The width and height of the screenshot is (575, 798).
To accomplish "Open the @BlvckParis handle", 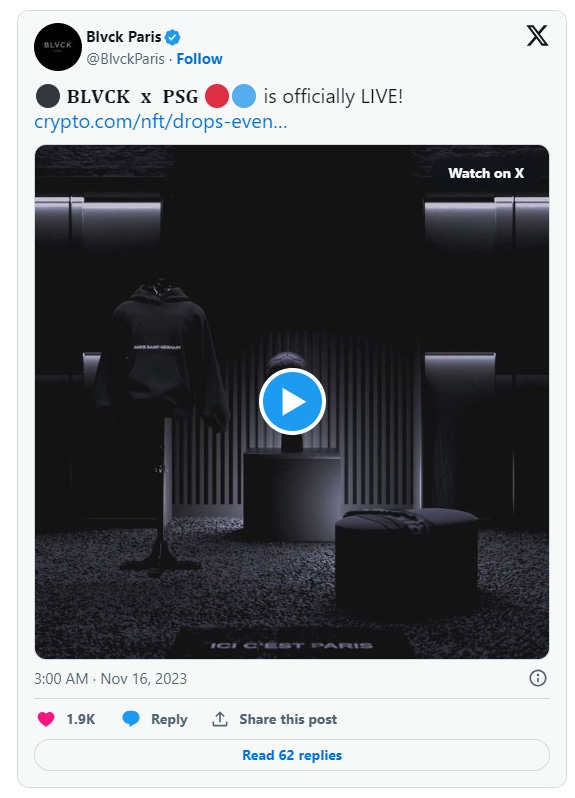I will point(126,59).
